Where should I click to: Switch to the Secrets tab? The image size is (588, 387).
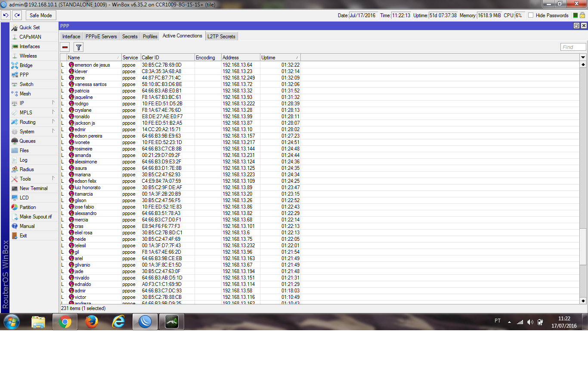click(130, 37)
